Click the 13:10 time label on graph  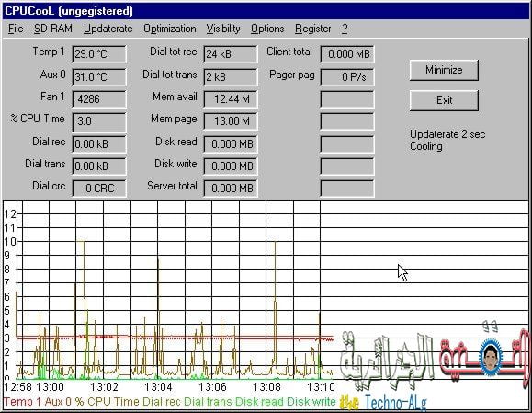321,387
